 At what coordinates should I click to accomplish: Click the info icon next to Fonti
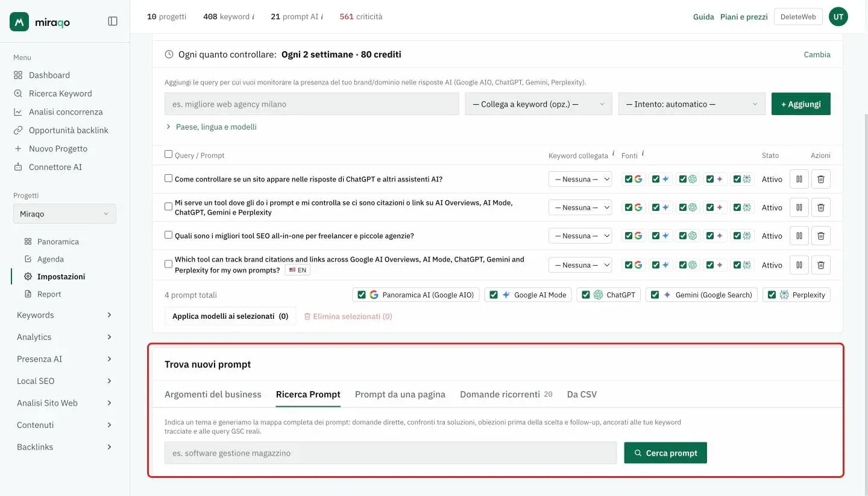click(643, 154)
